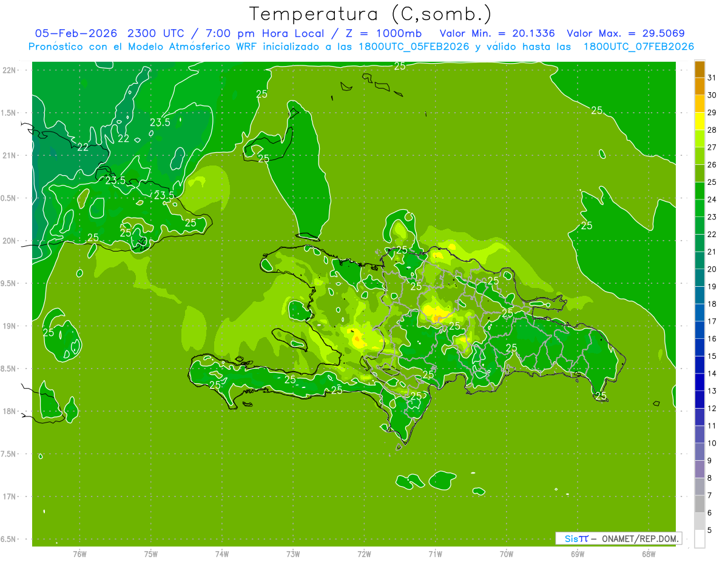Click the "74W" longitude axis label
Image resolution: width=728 pixels, height=562 pixels.
coord(221,554)
